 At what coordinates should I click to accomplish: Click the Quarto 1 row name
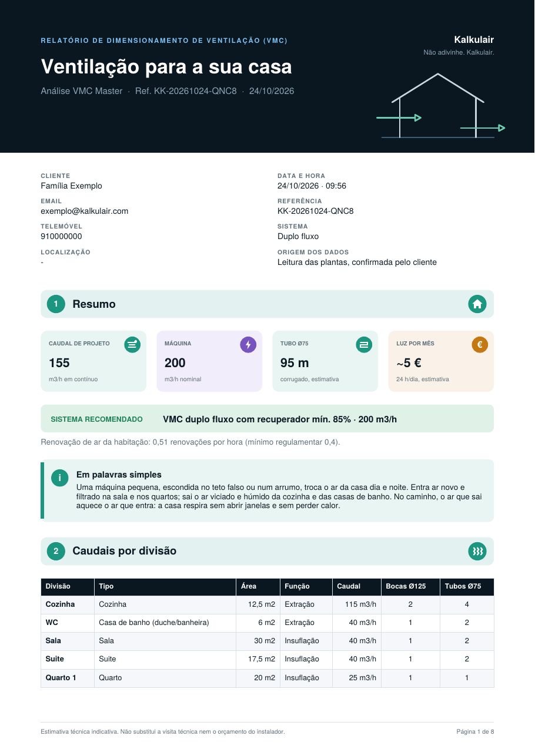click(x=61, y=678)
